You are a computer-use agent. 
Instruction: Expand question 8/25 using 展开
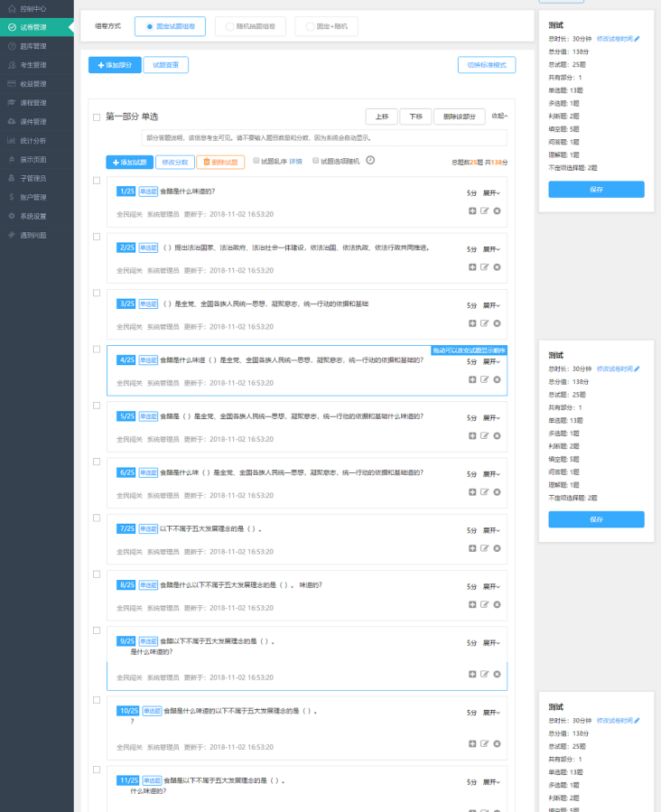point(491,586)
